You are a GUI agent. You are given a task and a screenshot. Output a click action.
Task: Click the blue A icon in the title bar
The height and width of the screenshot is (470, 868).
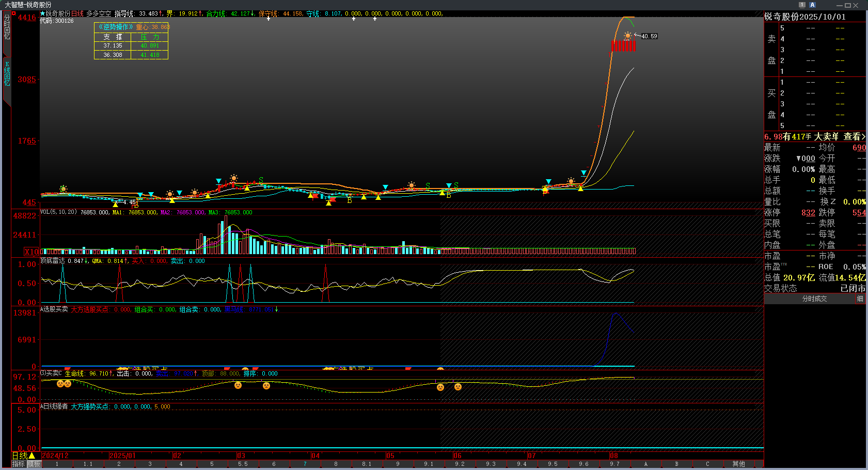pos(812,5)
